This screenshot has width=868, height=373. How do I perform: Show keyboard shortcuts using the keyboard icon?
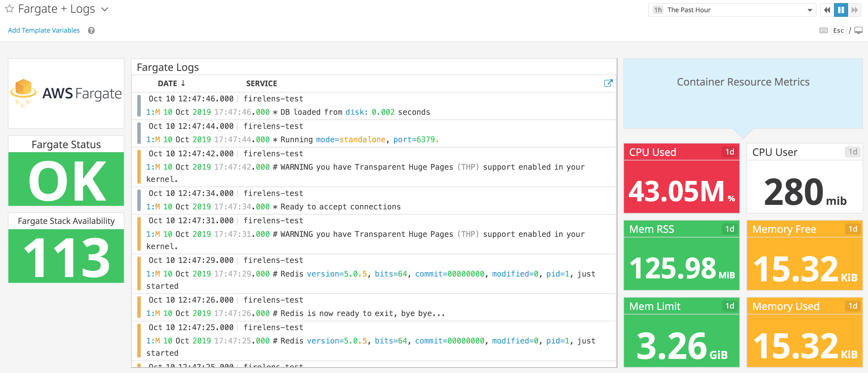tap(823, 30)
